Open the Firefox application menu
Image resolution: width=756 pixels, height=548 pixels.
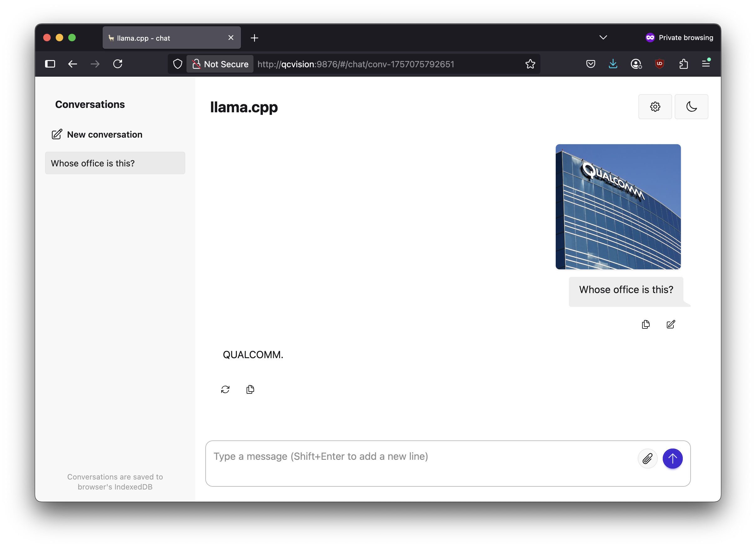pos(706,63)
